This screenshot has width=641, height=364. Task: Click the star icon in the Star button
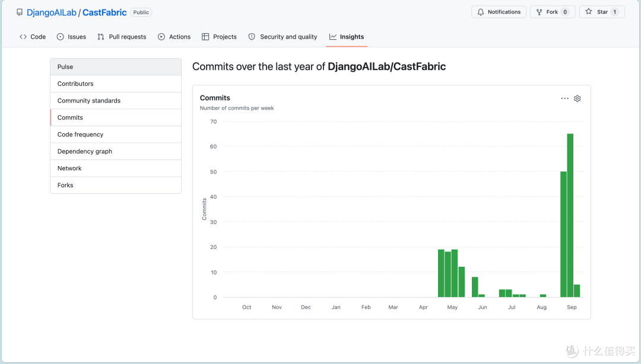(589, 11)
